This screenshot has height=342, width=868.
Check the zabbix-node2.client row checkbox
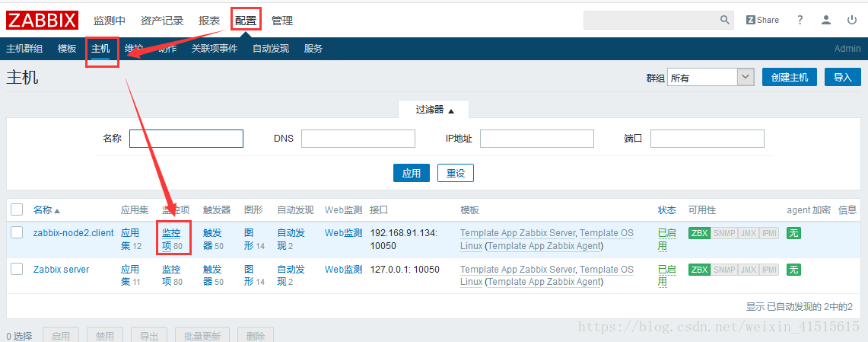click(17, 233)
